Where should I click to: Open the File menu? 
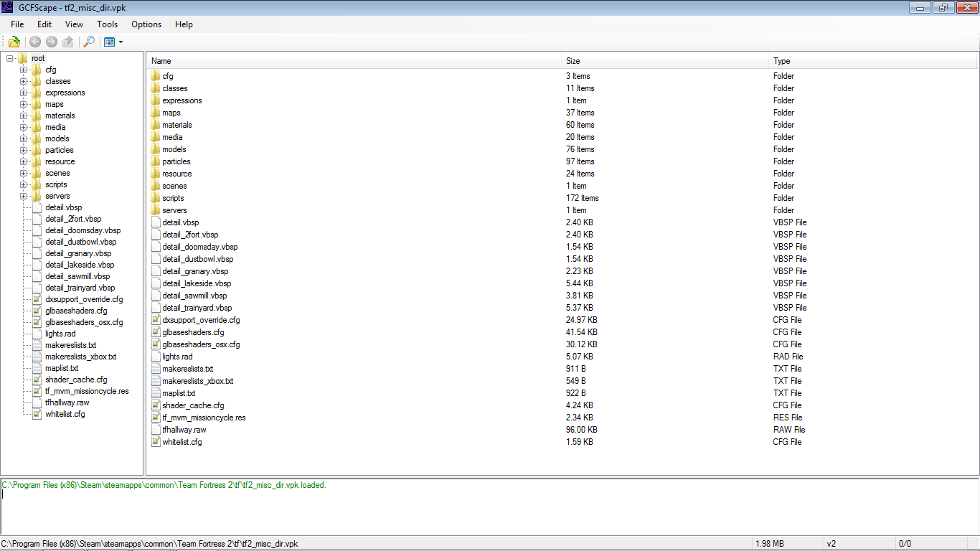pos(17,24)
